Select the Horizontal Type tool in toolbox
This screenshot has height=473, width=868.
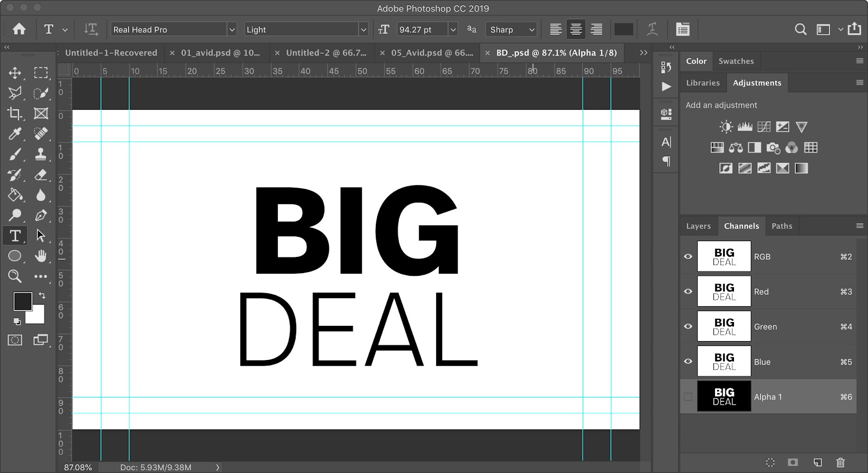point(15,236)
